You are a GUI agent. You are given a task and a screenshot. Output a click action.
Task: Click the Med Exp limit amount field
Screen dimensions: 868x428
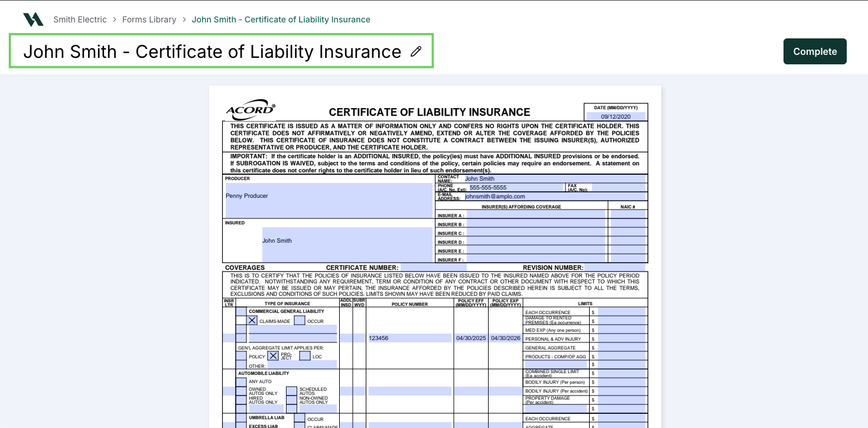click(x=622, y=329)
